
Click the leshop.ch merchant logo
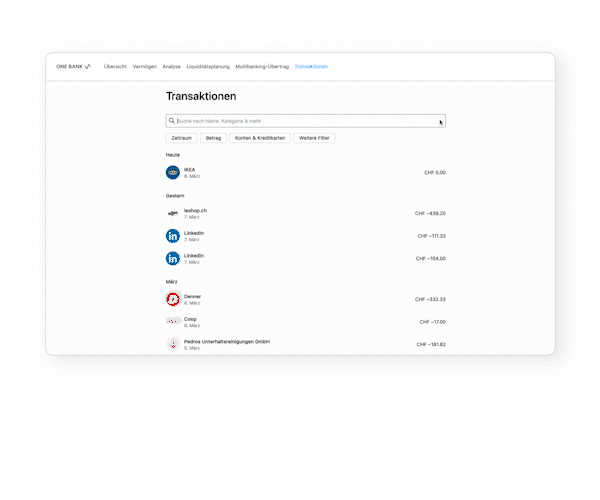click(173, 213)
